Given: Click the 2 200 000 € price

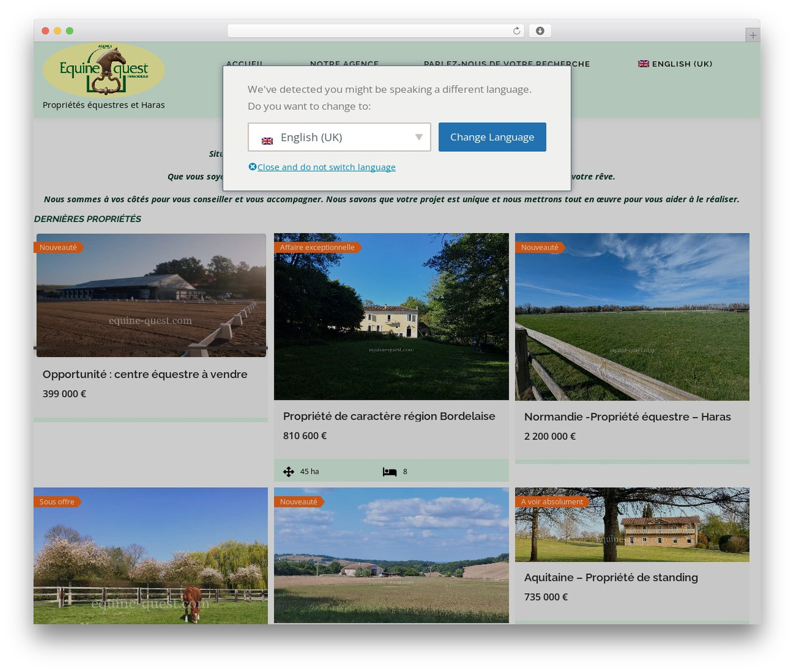Looking at the screenshot, I should [550, 436].
